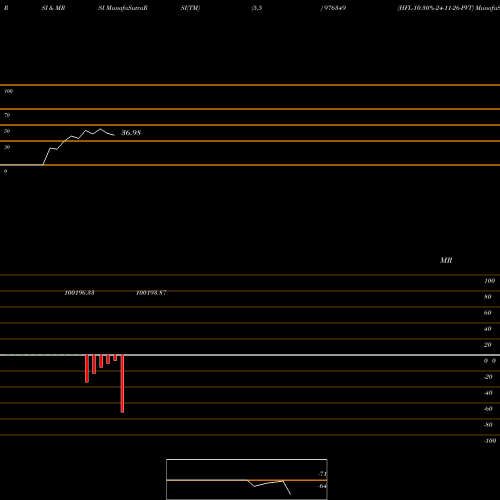Click the '976349' code in header
The width and height of the screenshot is (500, 500).
tap(334, 8)
